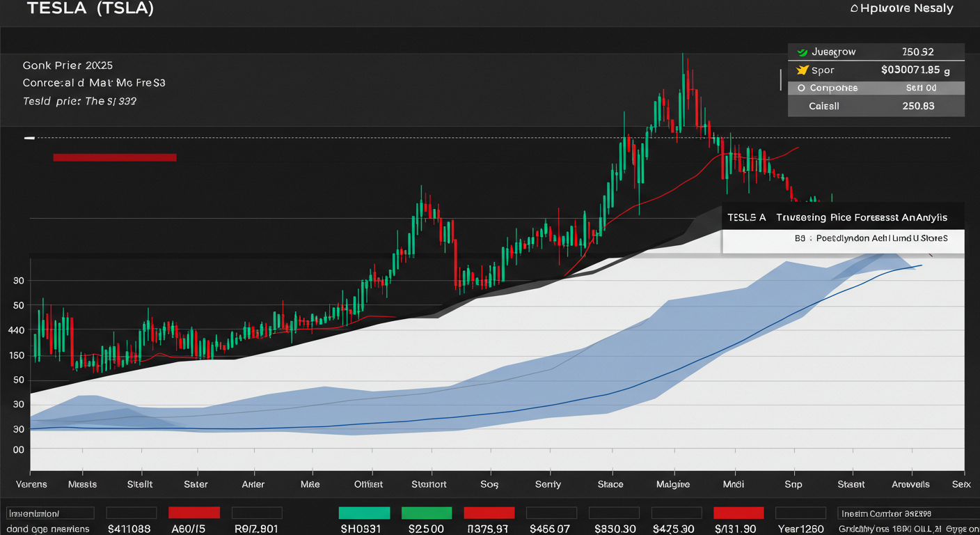Select the Spor row showing $030071.85
This screenshot has width=980, height=535.
[x=876, y=70]
